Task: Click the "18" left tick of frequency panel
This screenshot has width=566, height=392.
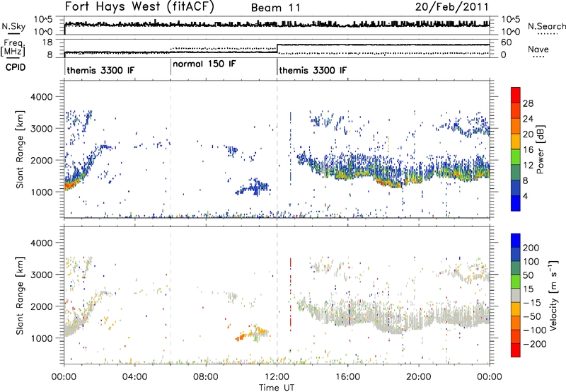Action: point(47,42)
